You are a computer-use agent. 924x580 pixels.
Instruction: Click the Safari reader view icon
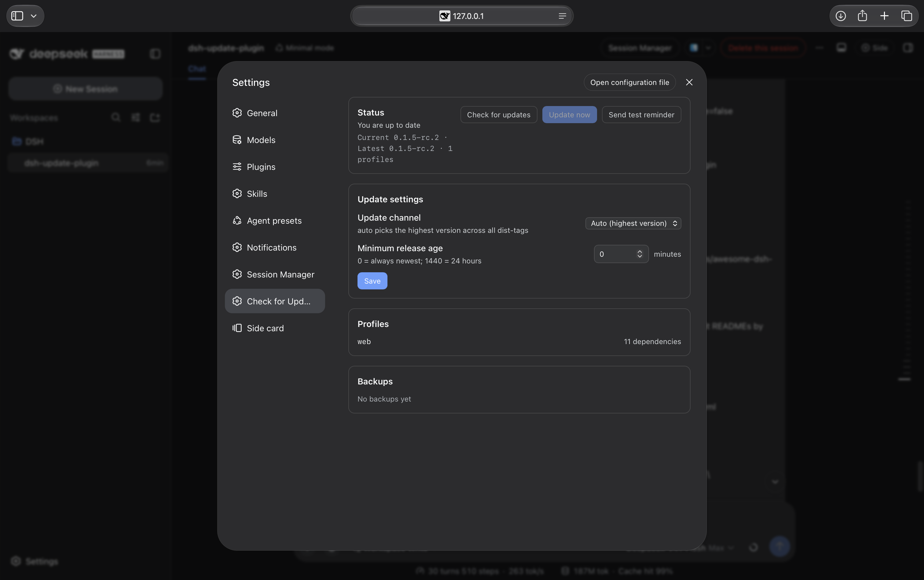pyautogui.click(x=562, y=16)
